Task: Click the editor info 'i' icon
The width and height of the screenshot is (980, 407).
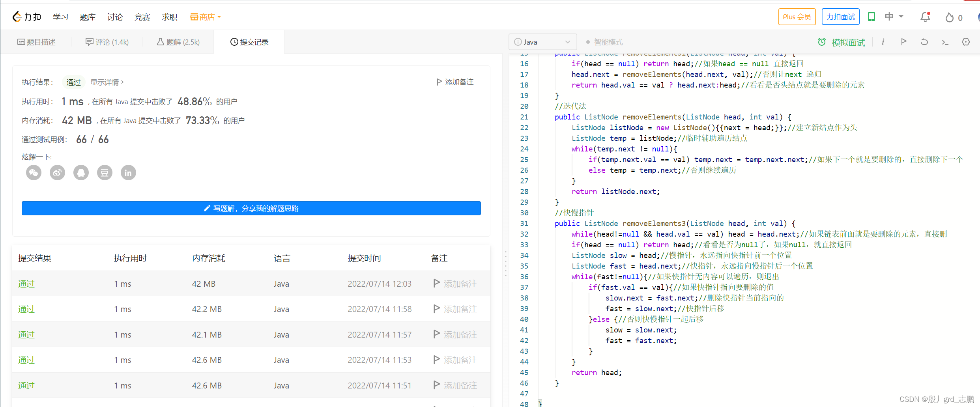Action: [x=883, y=42]
